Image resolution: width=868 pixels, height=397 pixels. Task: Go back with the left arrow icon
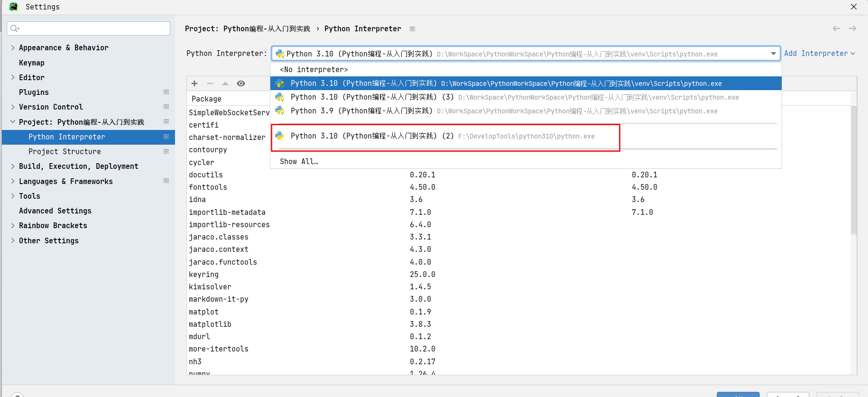tap(836, 28)
